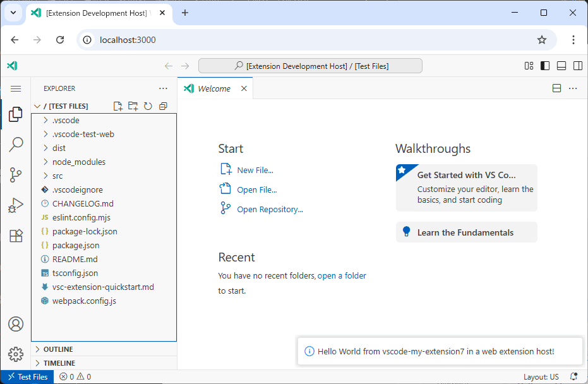Open the Accounts menu icon
This screenshot has width=588, height=384.
(16, 324)
